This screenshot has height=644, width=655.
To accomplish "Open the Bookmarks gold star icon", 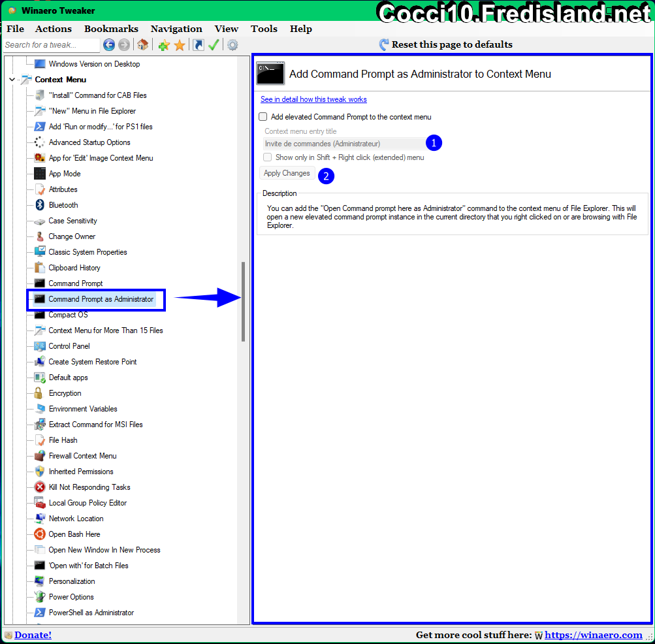I will point(180,45).
